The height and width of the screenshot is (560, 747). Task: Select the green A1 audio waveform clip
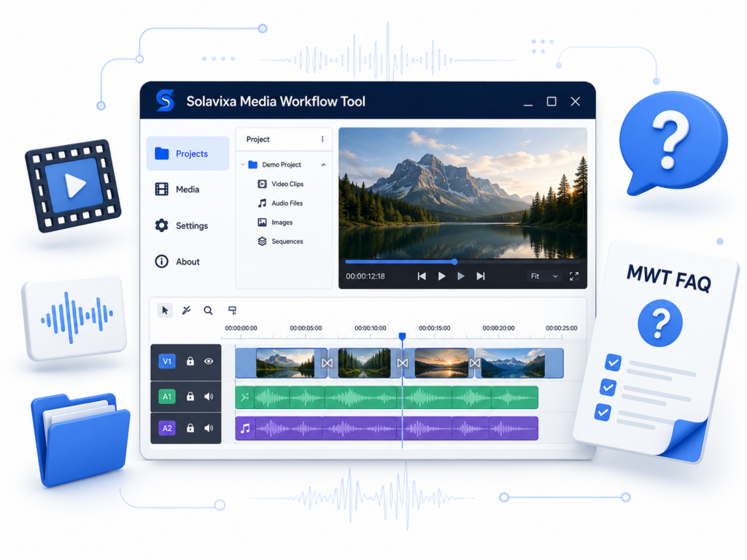387,397
